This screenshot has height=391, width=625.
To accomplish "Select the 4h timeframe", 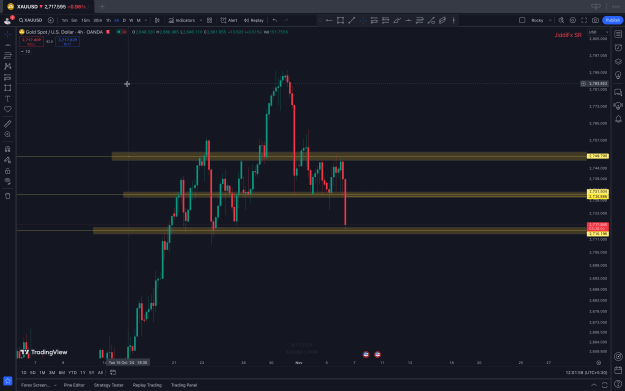I will [x=116, y=20].
